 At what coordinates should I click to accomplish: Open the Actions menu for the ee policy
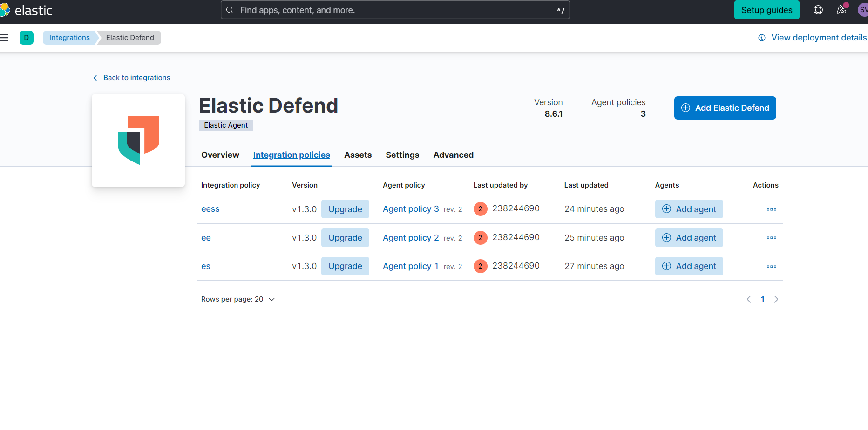pyautogui.click(x=771, y=238)
